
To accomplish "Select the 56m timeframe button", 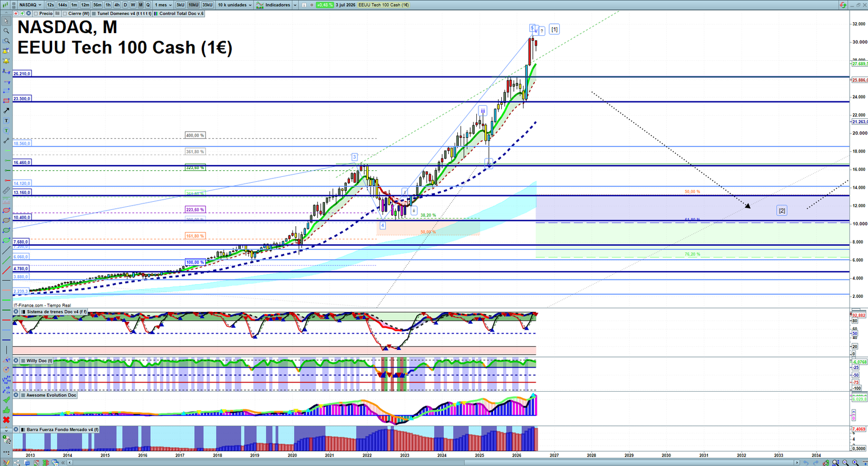I will pos(97,5).
